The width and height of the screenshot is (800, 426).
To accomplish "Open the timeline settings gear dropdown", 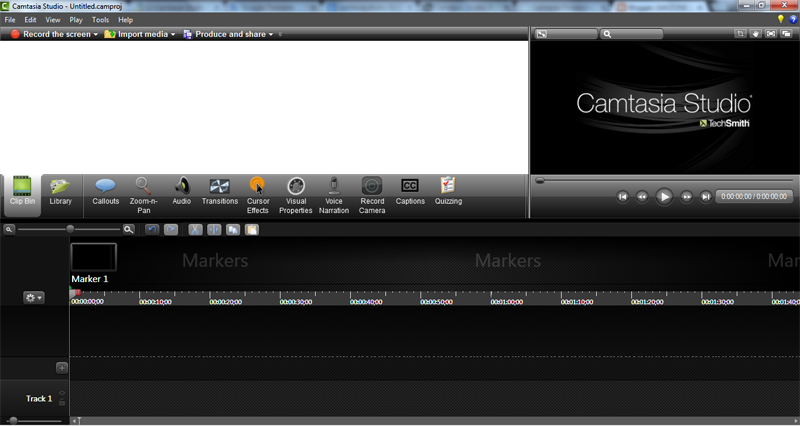I will click(x=34, y=297).
